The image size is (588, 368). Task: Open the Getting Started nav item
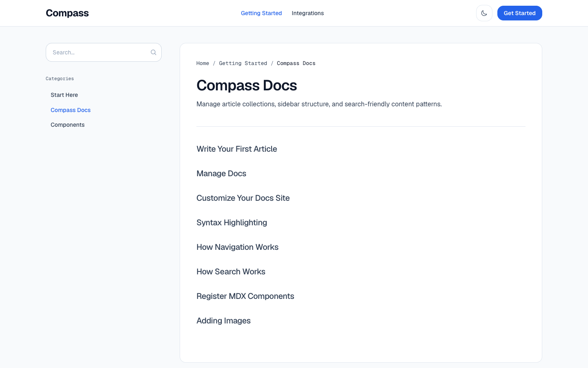click(x=261, y=13)
